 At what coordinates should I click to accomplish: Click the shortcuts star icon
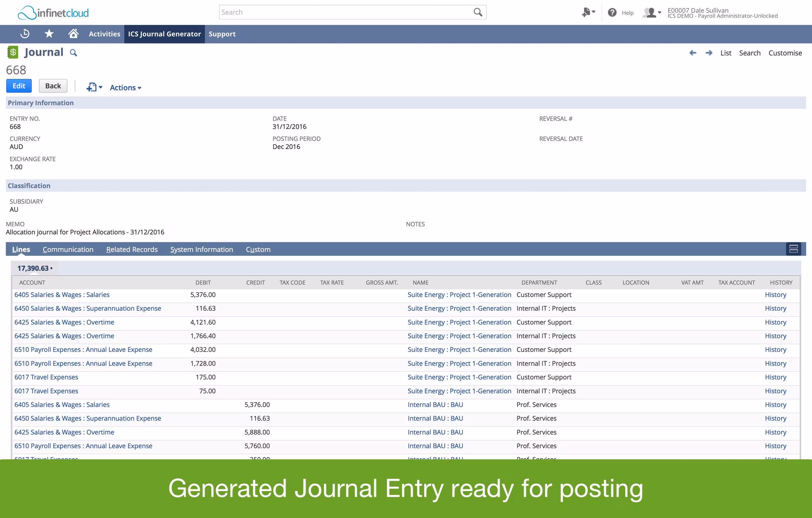tap(49, 34)
